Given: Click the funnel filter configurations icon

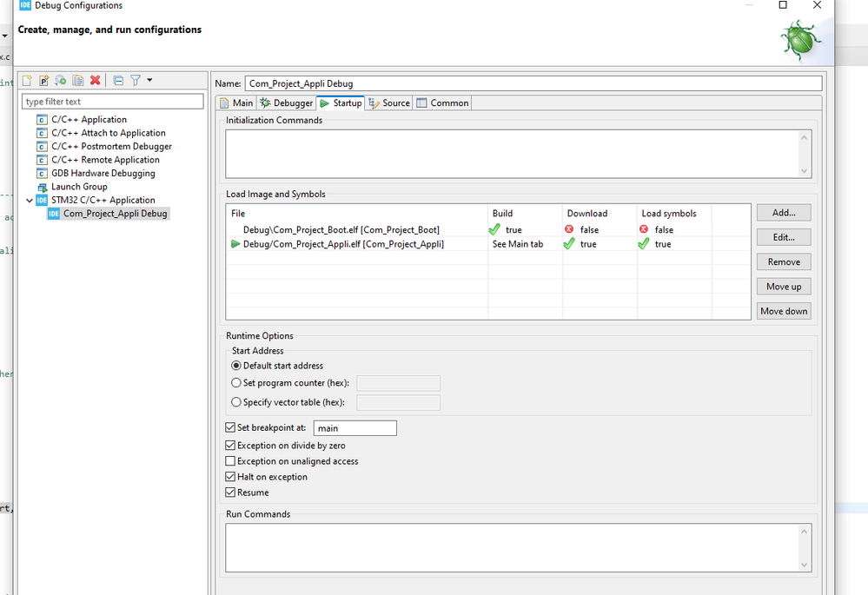Looking at the screenshot, I should [136, 81].
